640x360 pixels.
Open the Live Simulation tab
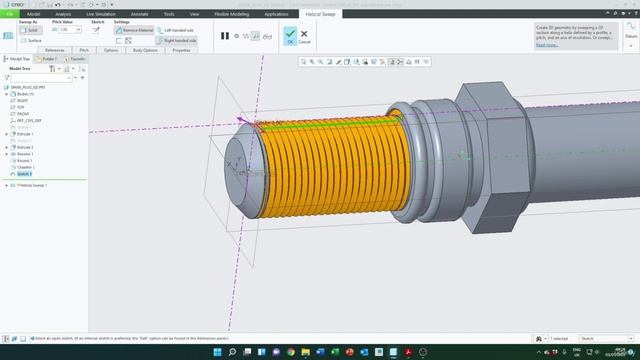click(x=101, y=14)
